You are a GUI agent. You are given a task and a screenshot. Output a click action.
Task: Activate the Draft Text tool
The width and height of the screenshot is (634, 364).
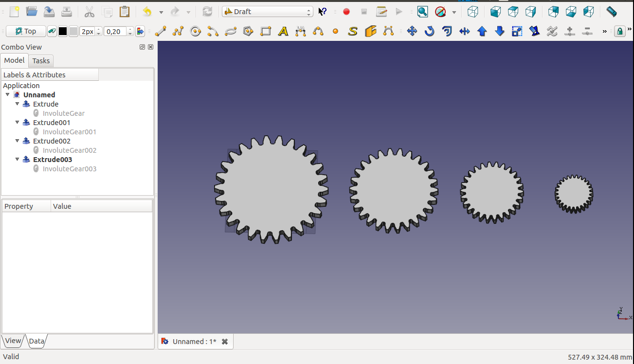pos(283,32)
